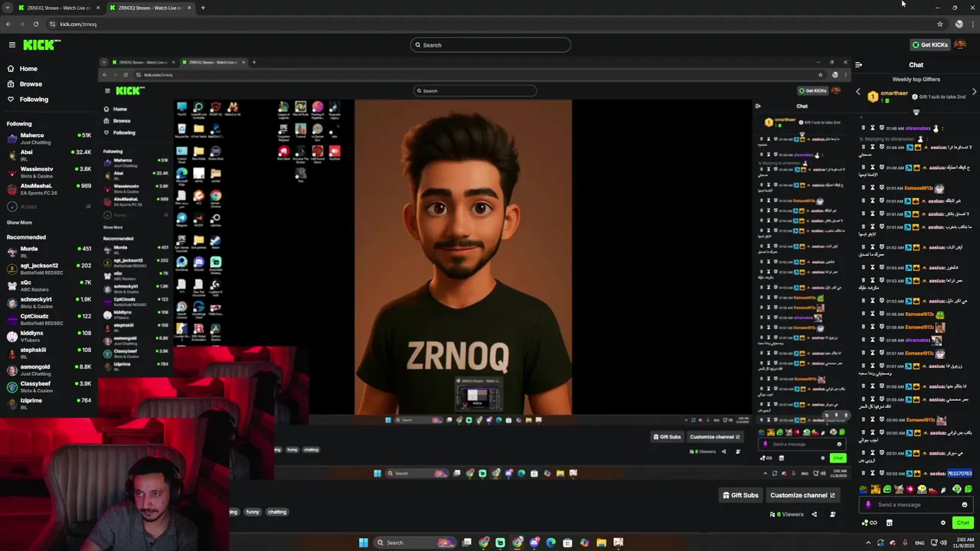This screenshot has height=551, width=980.
Task: Click Get KICKs button in main header
Action: coord(930,44)
